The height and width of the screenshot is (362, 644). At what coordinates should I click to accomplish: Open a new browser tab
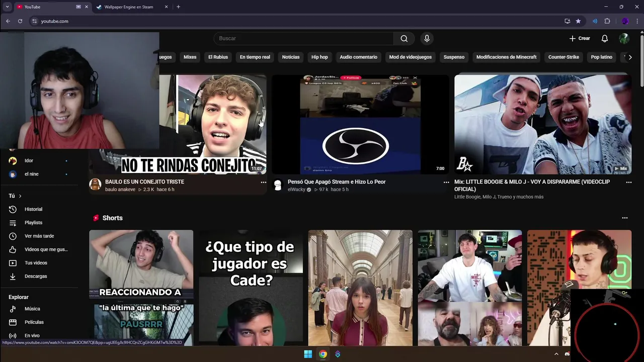pos(178,7)
